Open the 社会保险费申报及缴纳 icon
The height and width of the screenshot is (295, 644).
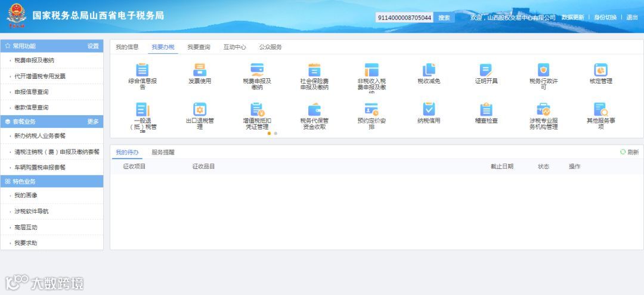[x=314, y=69]
